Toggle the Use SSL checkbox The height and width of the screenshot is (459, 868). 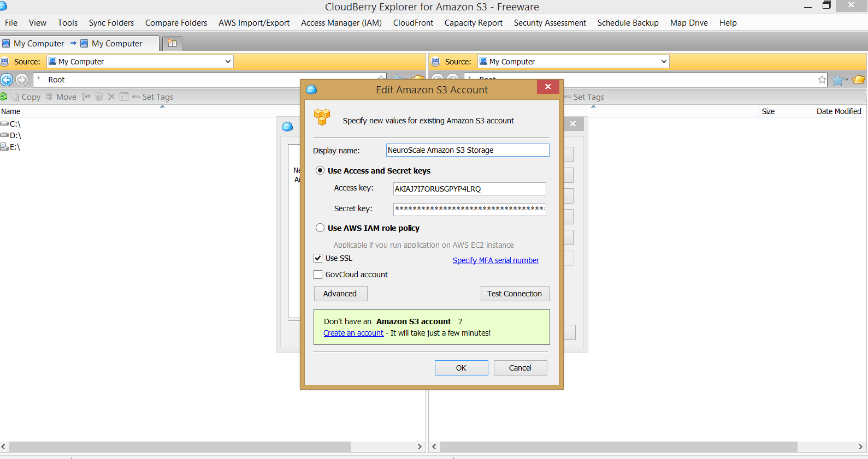coord(318,258)
